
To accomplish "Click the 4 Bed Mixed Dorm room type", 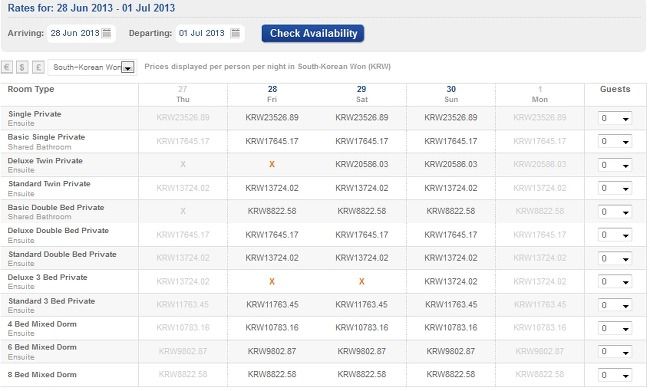I will pos(42,324).
